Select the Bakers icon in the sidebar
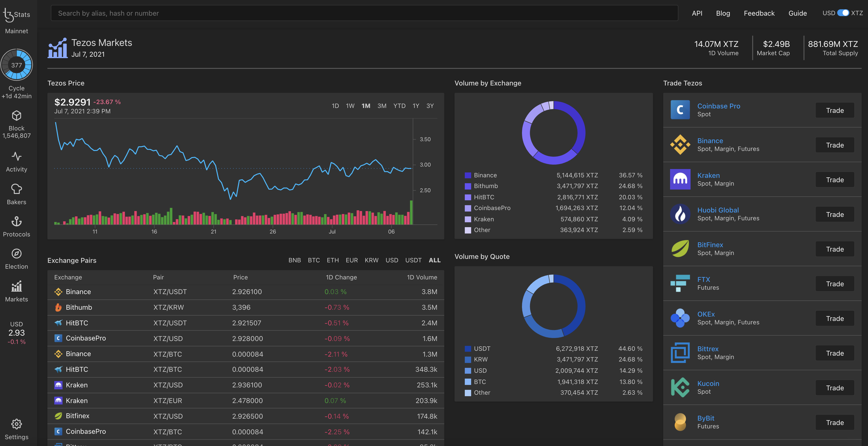The height and width of the screenshot is (446, 868). (x=17, y=189)
